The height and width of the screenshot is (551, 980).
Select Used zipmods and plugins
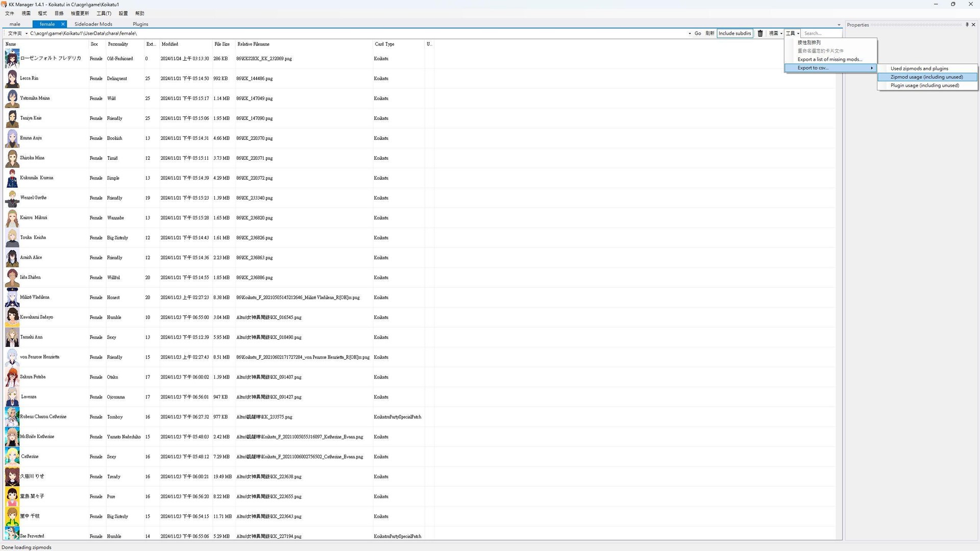point(919,68)
